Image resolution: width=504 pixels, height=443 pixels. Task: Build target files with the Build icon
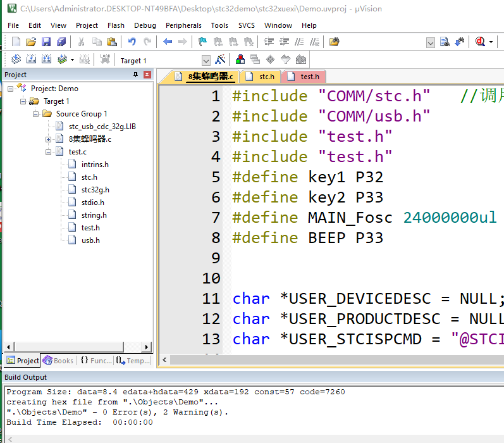click(31, 59)
